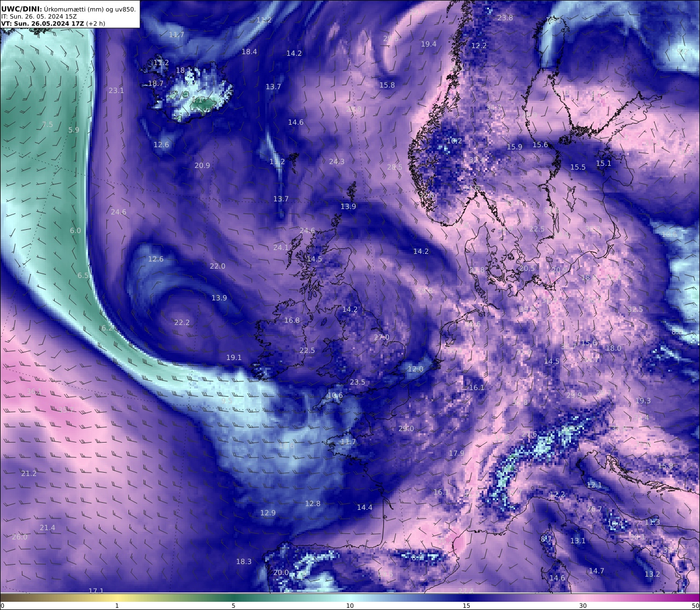Click the 15.9 map value

515,147
